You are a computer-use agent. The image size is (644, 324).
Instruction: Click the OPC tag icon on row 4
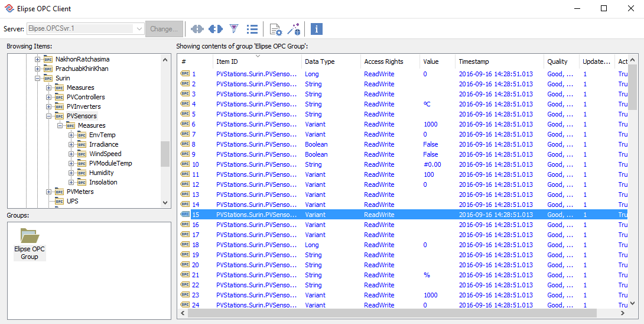(x=185, y=104)
